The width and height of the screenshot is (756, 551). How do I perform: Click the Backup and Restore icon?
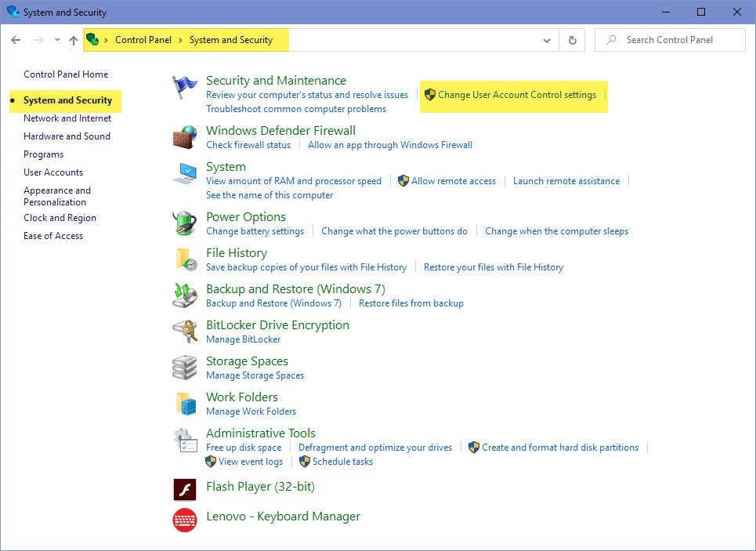(x=185, y=295)
